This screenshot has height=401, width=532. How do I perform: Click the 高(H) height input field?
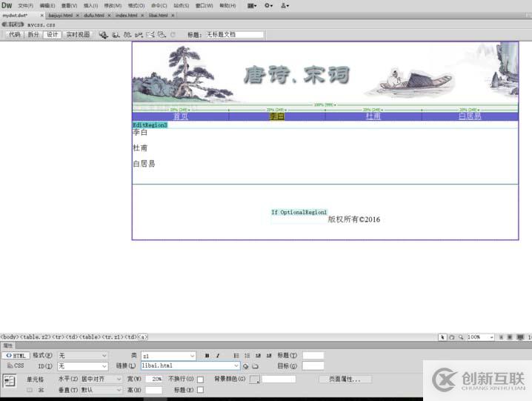click(154, 390)
